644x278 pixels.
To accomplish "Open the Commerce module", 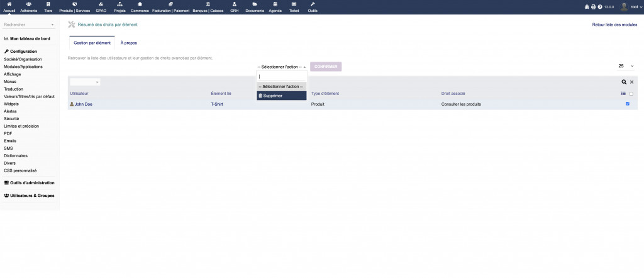I will pyautogui.click(x=140, y=7).
